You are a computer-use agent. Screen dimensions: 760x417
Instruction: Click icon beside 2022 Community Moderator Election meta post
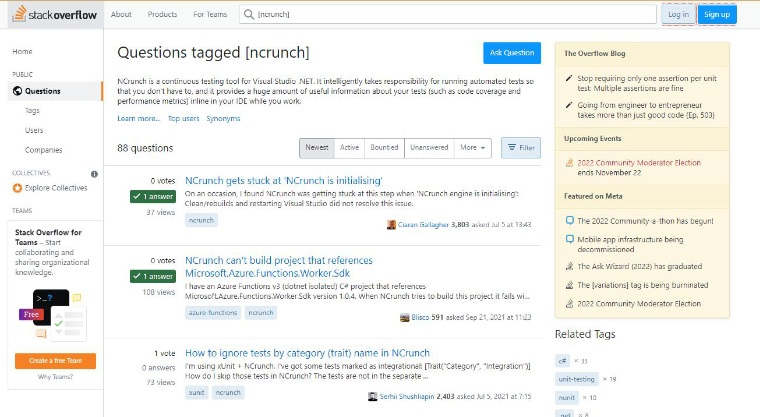point(570,304)
